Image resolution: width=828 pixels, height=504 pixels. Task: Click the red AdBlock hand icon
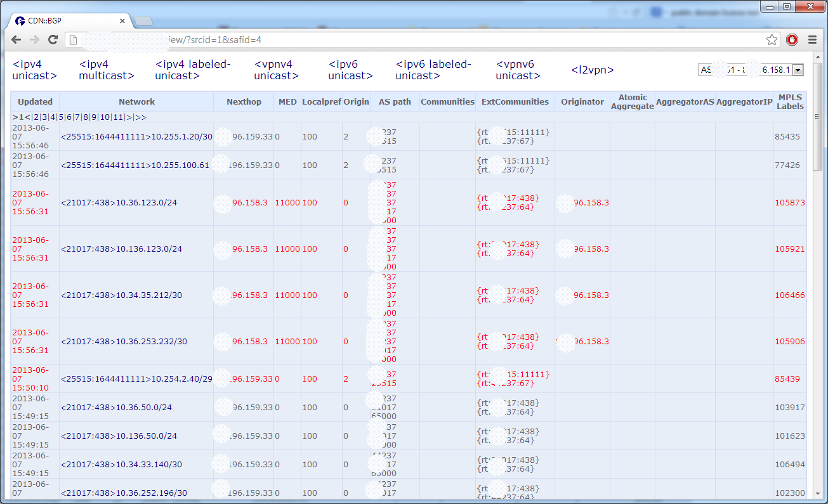click(x=792, y=39)
